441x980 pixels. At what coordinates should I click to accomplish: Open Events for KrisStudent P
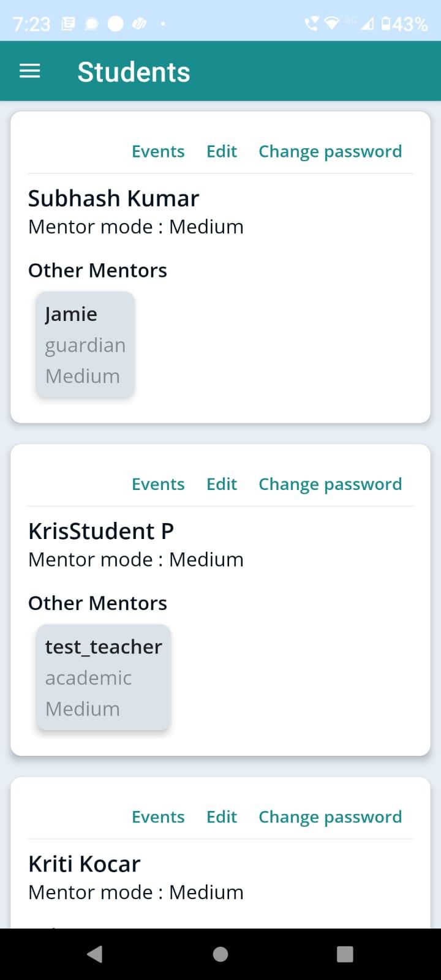(x=158, y=484)
